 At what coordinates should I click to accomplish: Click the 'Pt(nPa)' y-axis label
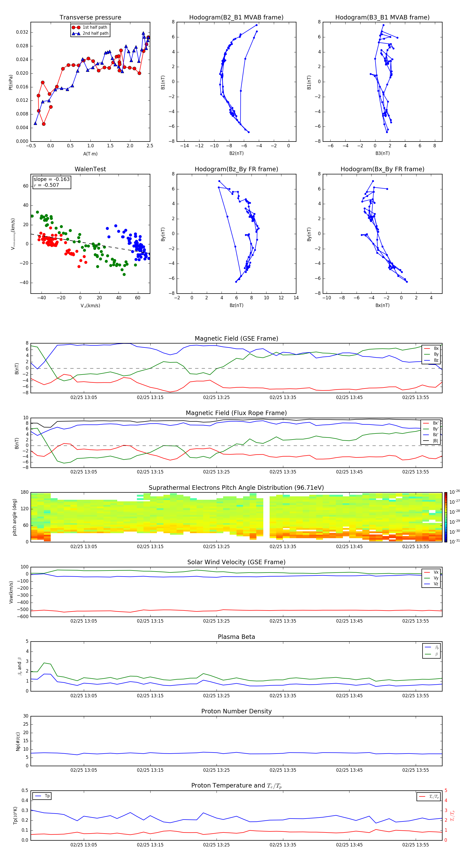(11, 82)
